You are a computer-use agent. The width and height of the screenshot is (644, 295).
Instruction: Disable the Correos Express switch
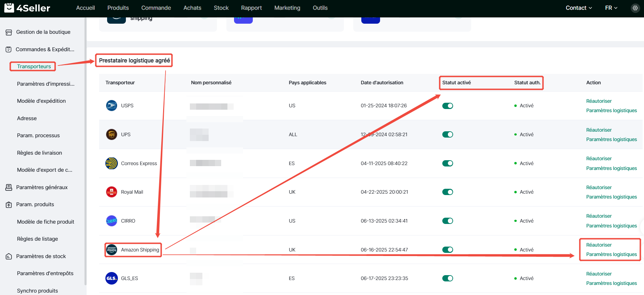[x=448, y=163]
